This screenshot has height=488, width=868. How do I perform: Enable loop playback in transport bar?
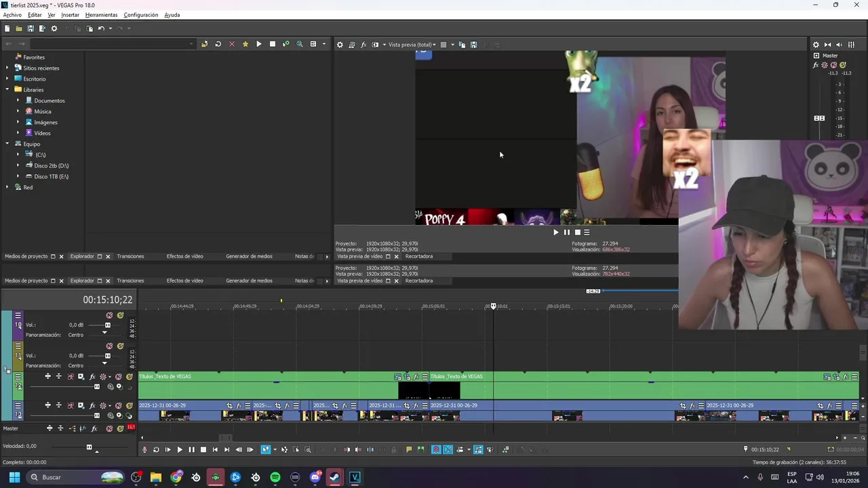[156, 449]
